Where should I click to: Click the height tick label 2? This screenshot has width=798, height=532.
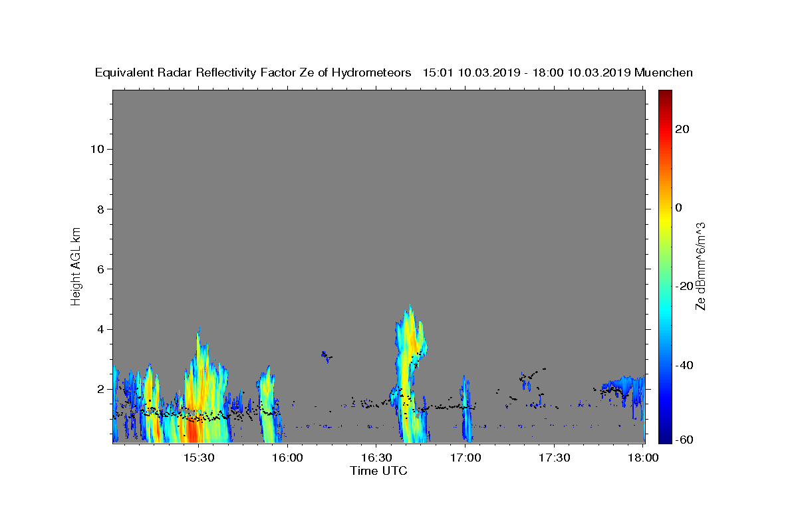[x=100, y=389]
